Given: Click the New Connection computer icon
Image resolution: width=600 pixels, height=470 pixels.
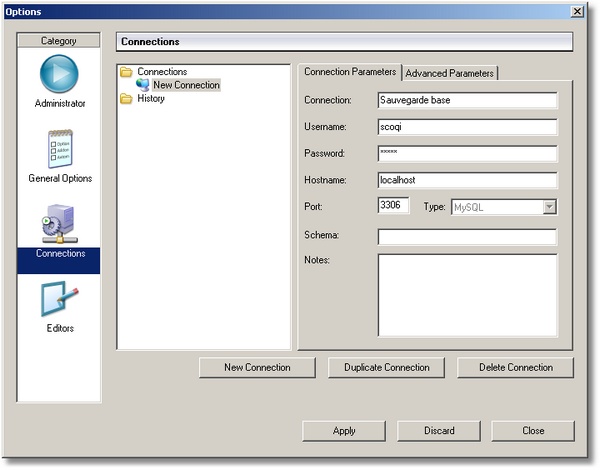Looking at the screenshot, I should [x=143, y=85].
